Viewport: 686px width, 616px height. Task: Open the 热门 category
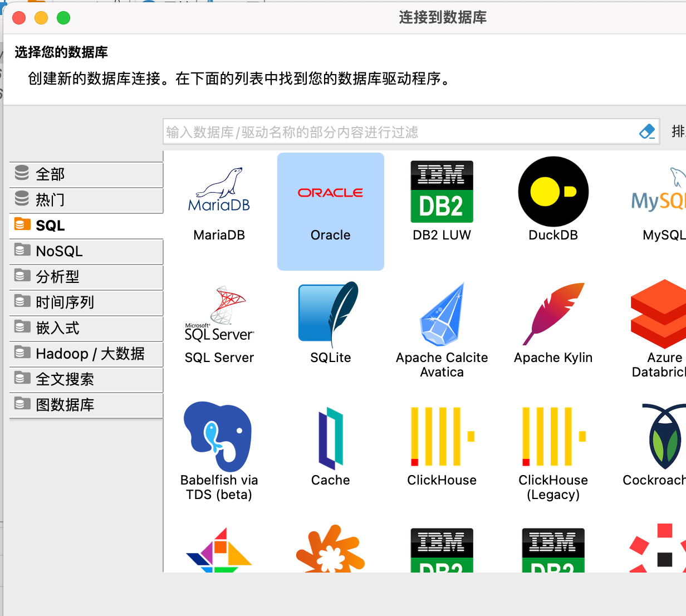[86, 200]
